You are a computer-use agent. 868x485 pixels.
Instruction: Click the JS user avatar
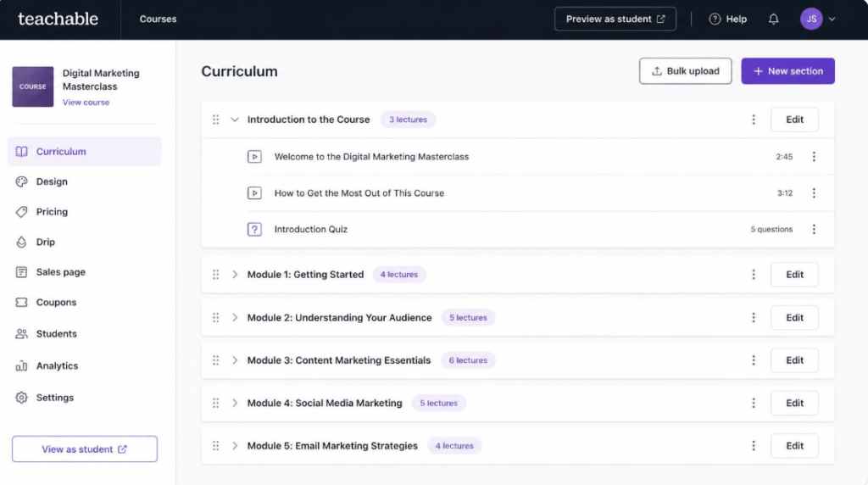(811, 19)
